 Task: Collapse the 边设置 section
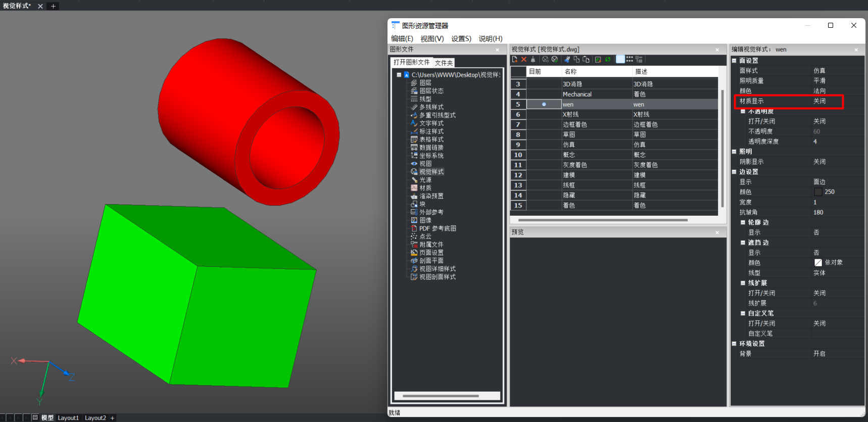(x=734, y=172)
